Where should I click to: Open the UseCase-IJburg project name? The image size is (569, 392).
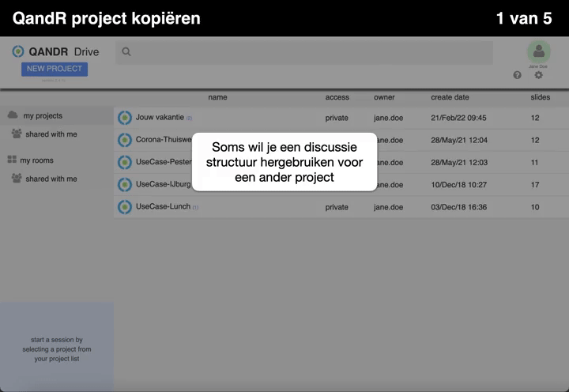[164, 184]
